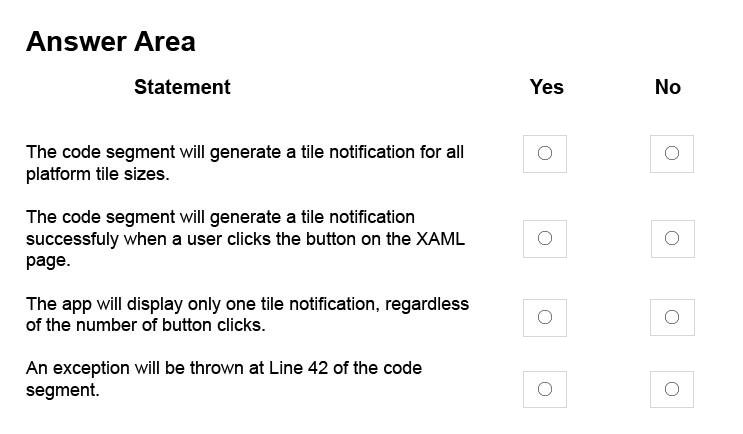The image size is (743, 434).
Task: Click the word XAML in second statement
Action: point(441,239)
